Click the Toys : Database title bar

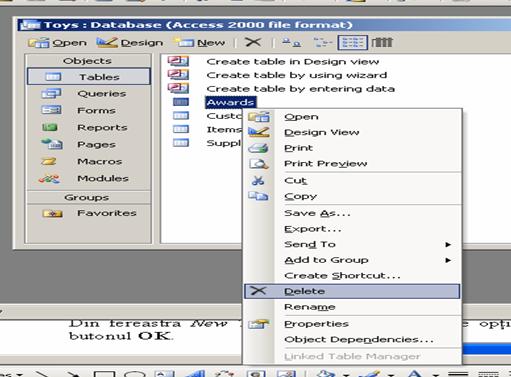(263, 25)
